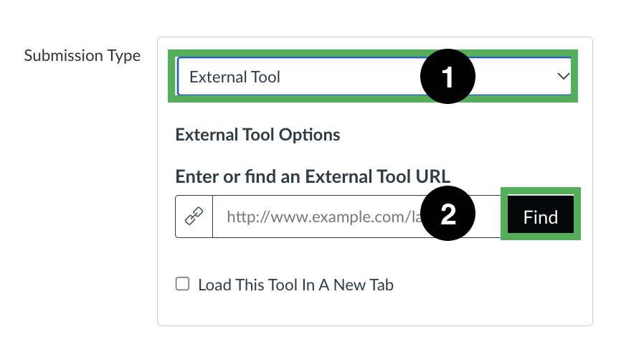644x347 pixels.
Task: Tick the empty checkbox square near the panel bottom
Action: click(182, 284)
